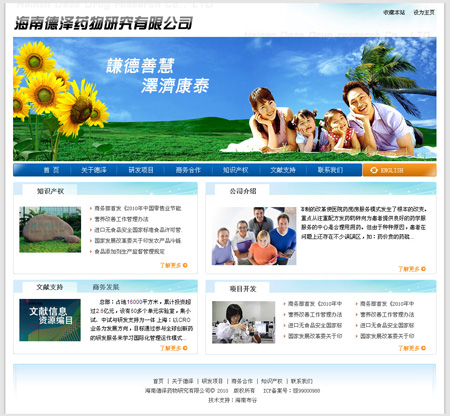Select the 文献支持 tab
Image resolution: width=450 pixels, height=416 pixels.
50,287
